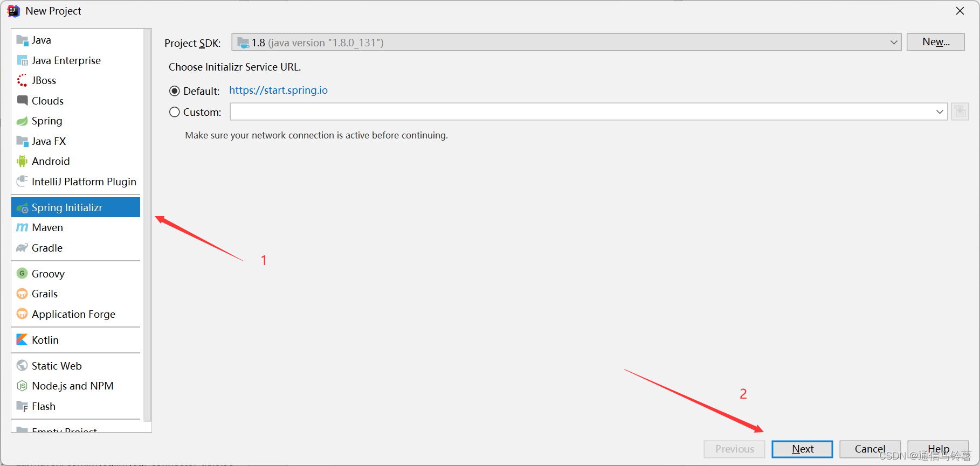980x466 pixels.
Task: Click the Clouds icon
Action: pyautogui.click(x=22, y=101)
